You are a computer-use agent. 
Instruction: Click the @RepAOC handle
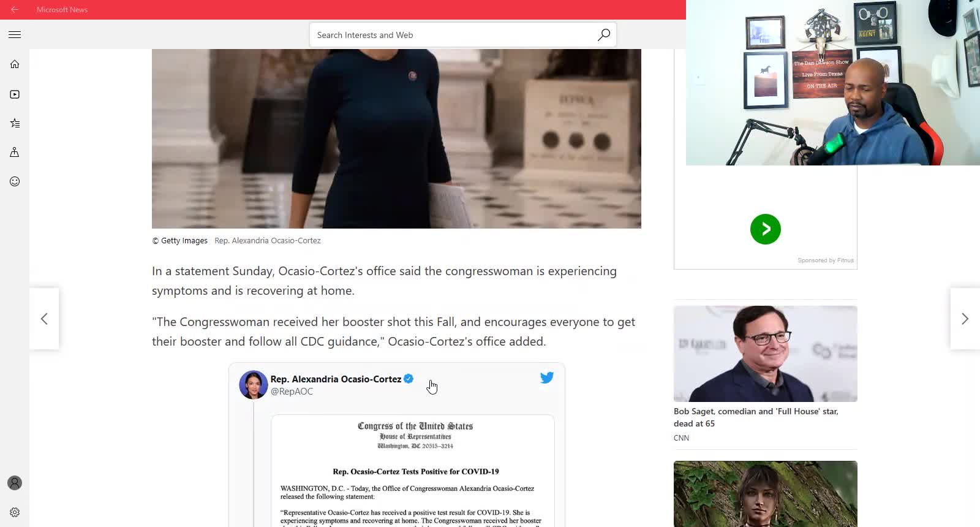pos(292,392)
